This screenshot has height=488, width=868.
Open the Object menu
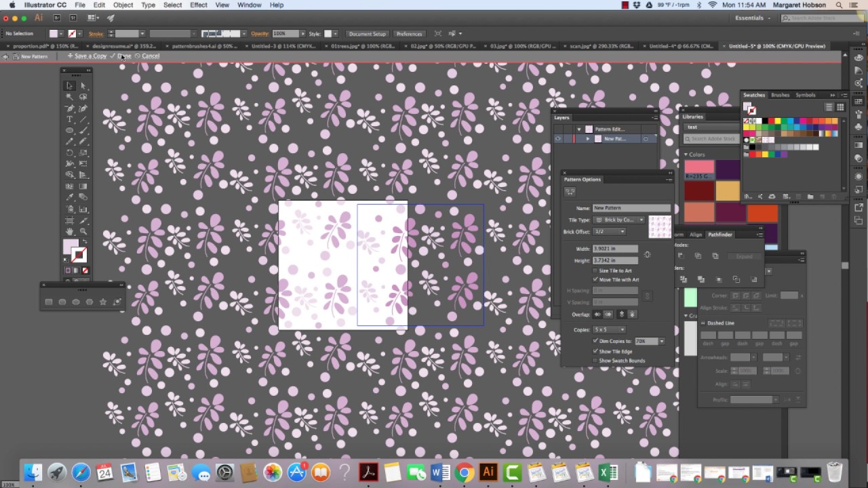point(123,5)
